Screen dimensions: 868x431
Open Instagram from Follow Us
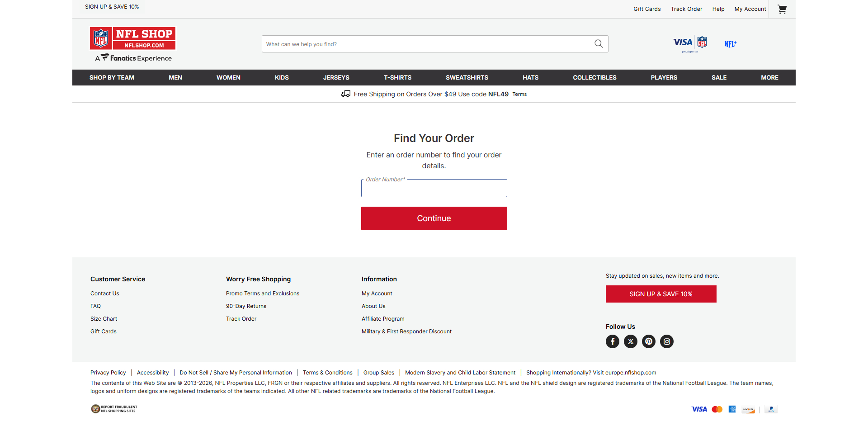click(x=667, y=341)
